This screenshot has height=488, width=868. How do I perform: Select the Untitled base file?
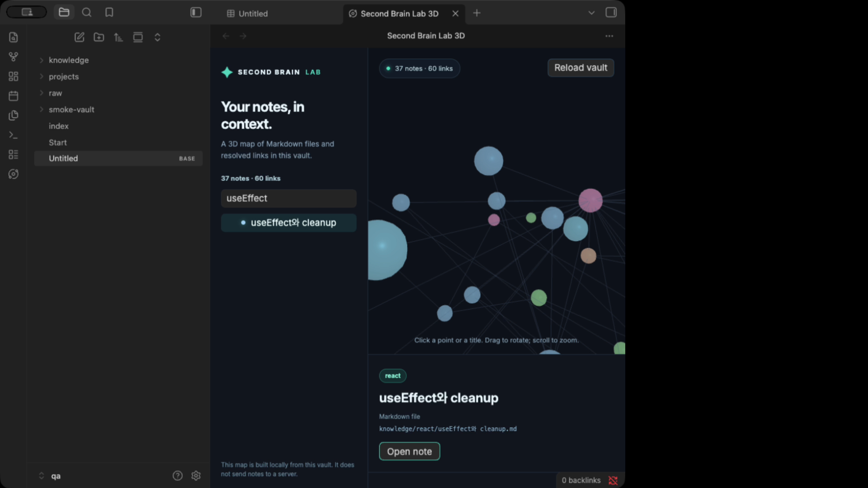tap(118, 159)
